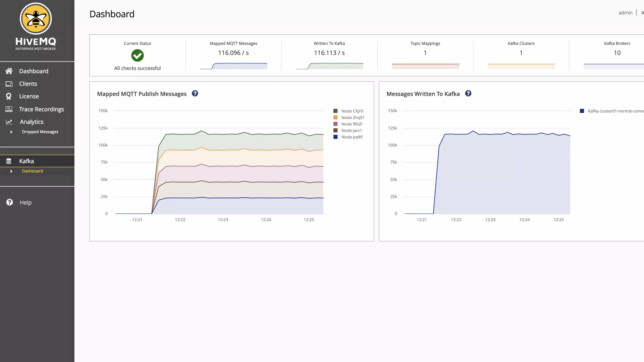This screenshot has width=644, height=362.
Task: Expand the Dashboard arrow under Kafka
Action: pos(11,171)
